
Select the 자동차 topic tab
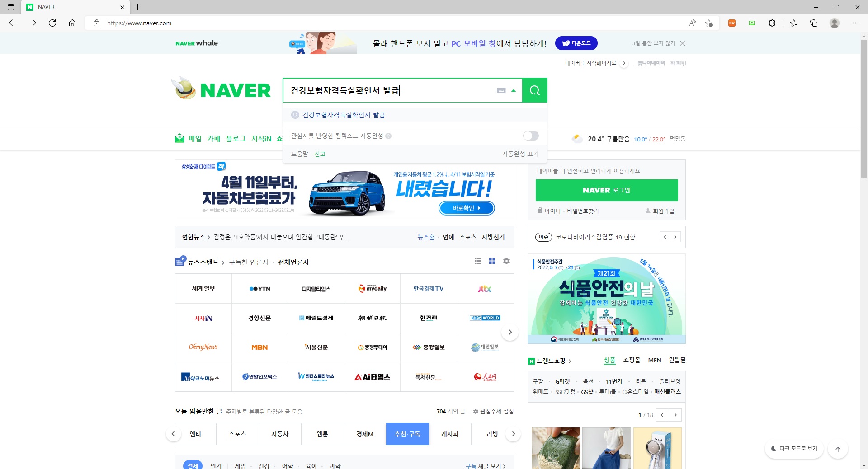point(280,434)
